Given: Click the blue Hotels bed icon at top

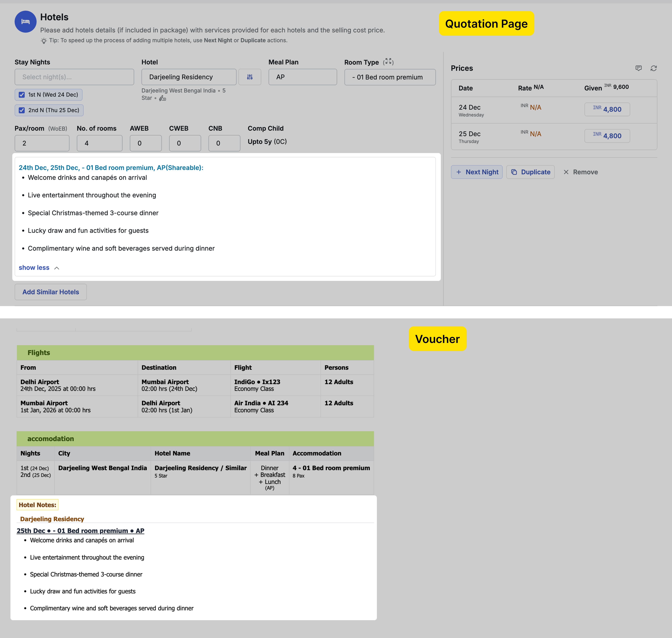Looking at the screenshot, I should 26,21.
